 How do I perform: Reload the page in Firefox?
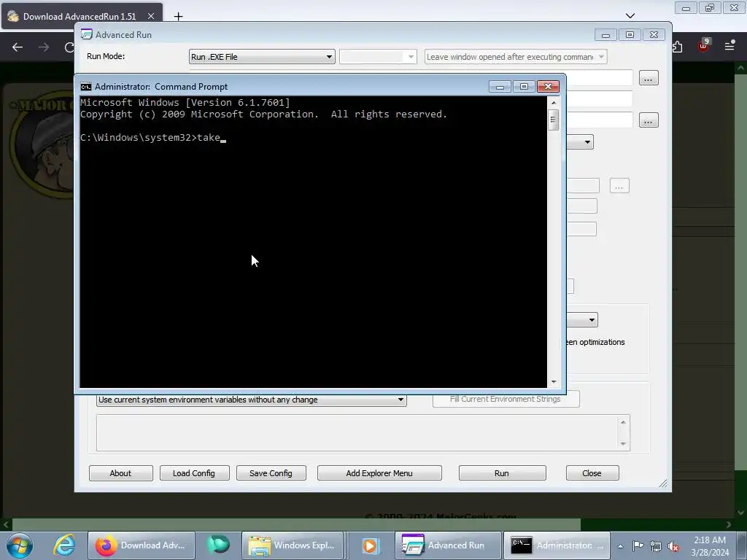coord(69,47)
